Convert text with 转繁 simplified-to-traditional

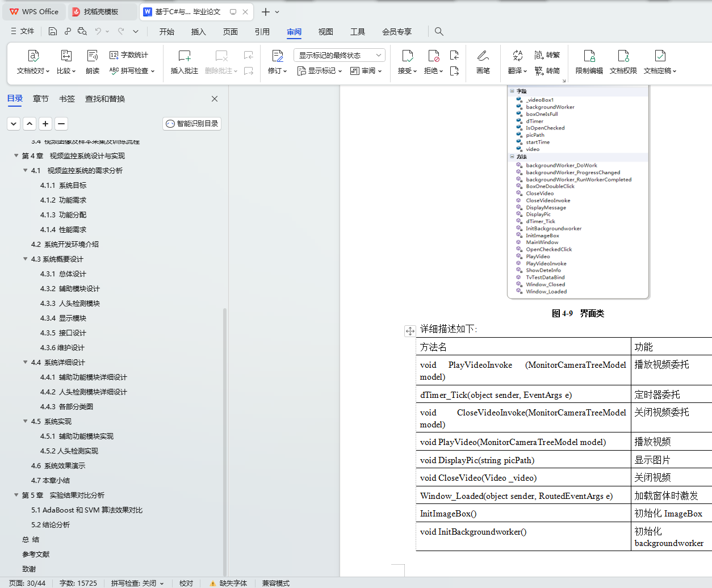[547, 55]
